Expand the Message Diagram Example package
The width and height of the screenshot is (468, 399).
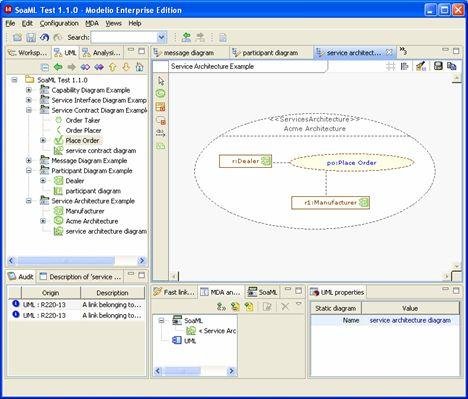coord(29,161)
